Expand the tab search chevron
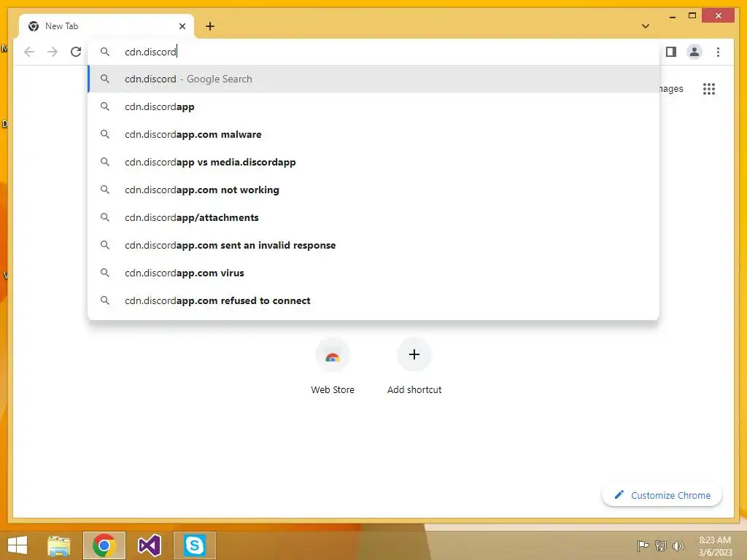Screen dimensions: 747x560 [x=646, y=26]
